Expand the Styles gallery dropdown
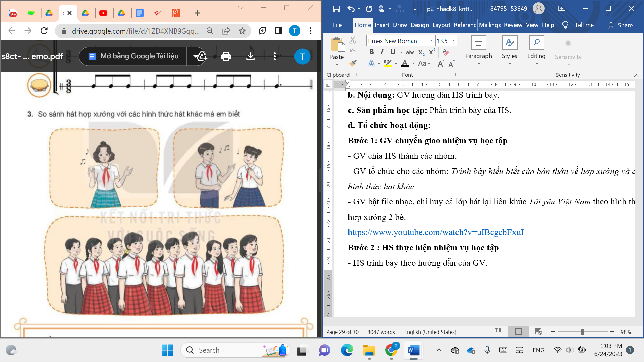Viewport: 644px width, 362px height. [x=509, y=64]
